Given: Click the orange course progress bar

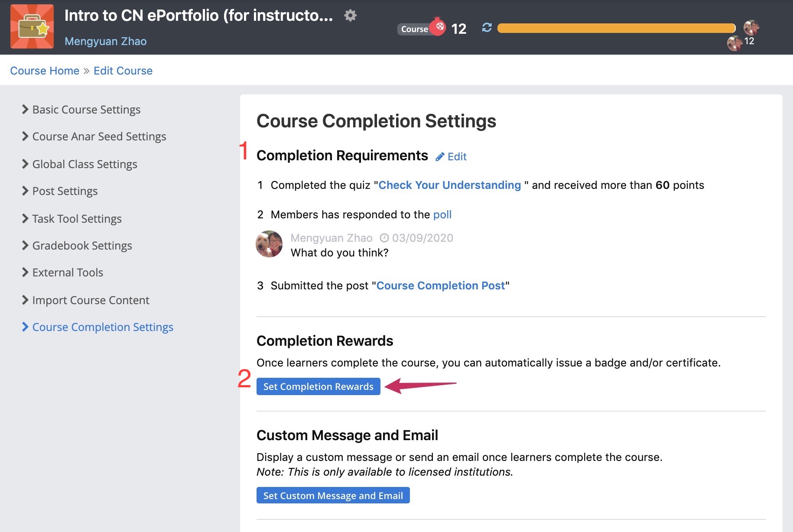Looking at the screenshot, I should pyautogui.click(x=616, y=28).
